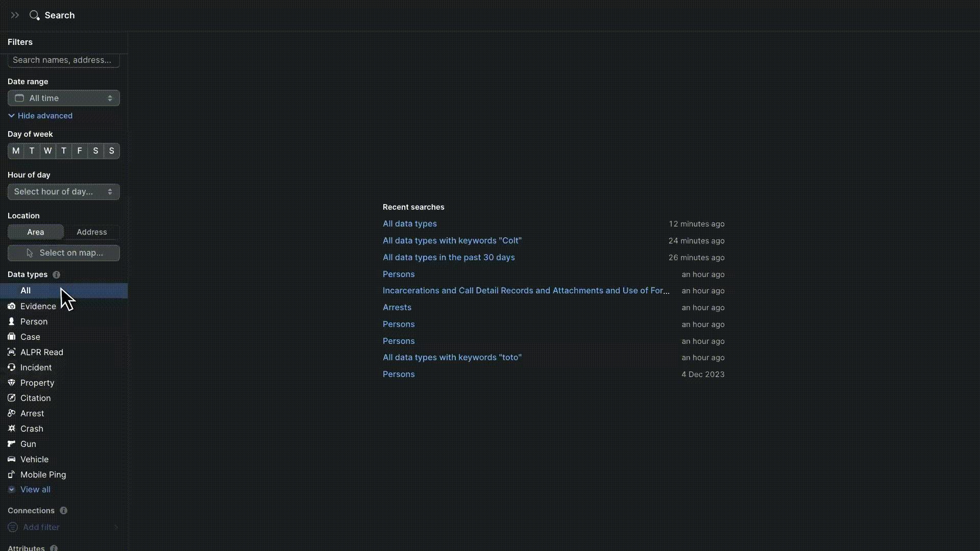Toggle Monday in Day of week
Image resolution: width=980 pixels, height=551 pixels.
(16, 151)
